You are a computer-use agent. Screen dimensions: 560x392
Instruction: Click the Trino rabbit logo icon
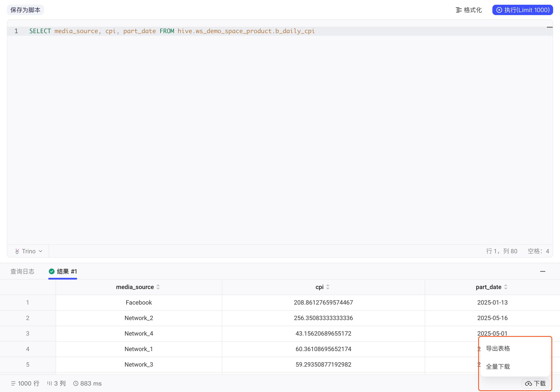17,251
